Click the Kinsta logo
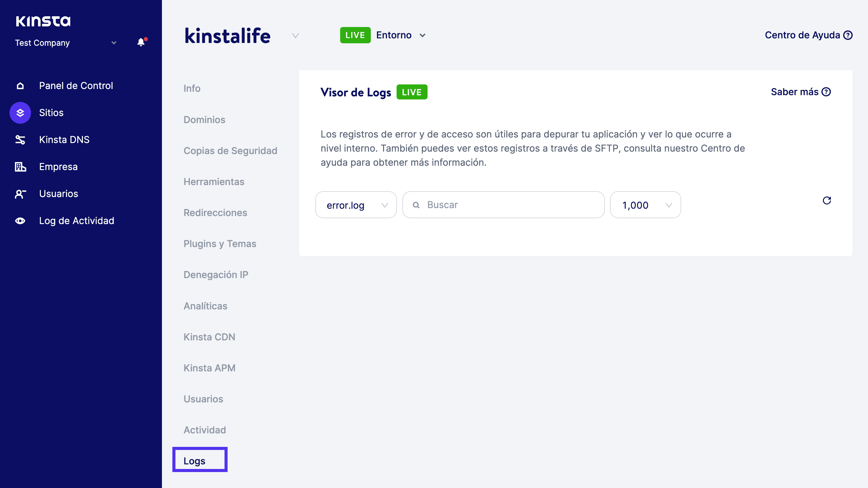Screen dimensions: 868x488 tap(43, 21)
